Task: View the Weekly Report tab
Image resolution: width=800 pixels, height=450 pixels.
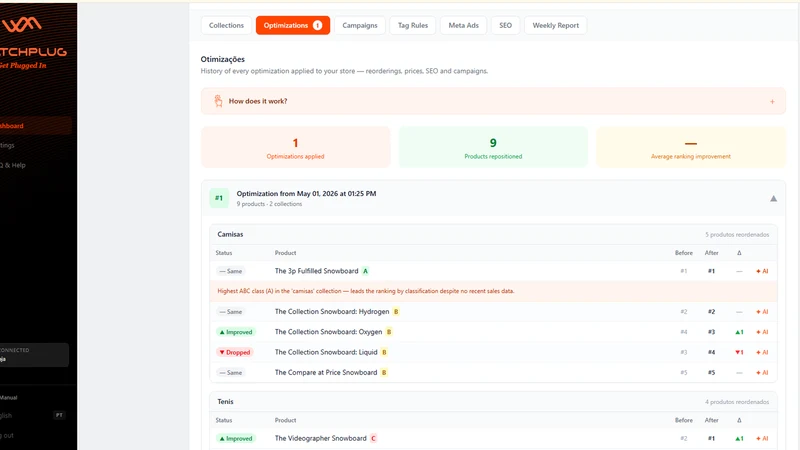Action: coord(556,26)
